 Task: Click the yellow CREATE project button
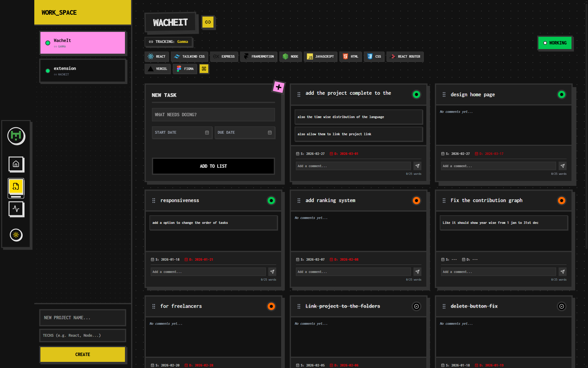coord(83,355)
